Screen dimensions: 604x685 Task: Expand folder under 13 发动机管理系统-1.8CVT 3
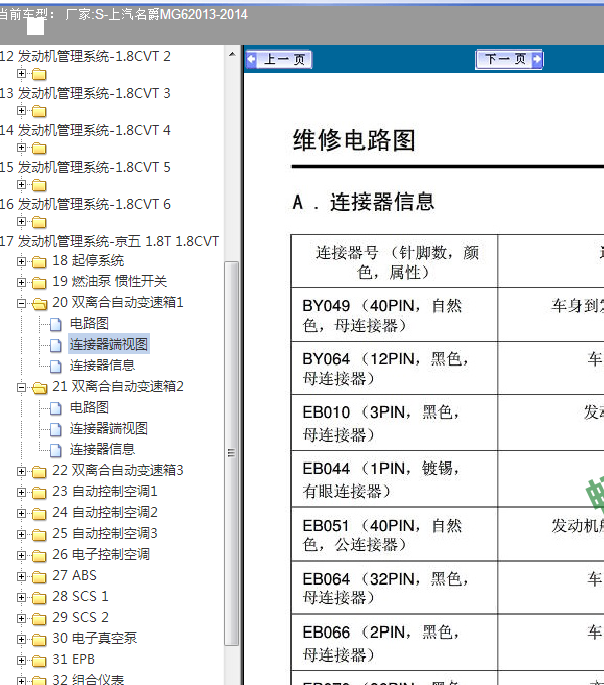[21, 111]
